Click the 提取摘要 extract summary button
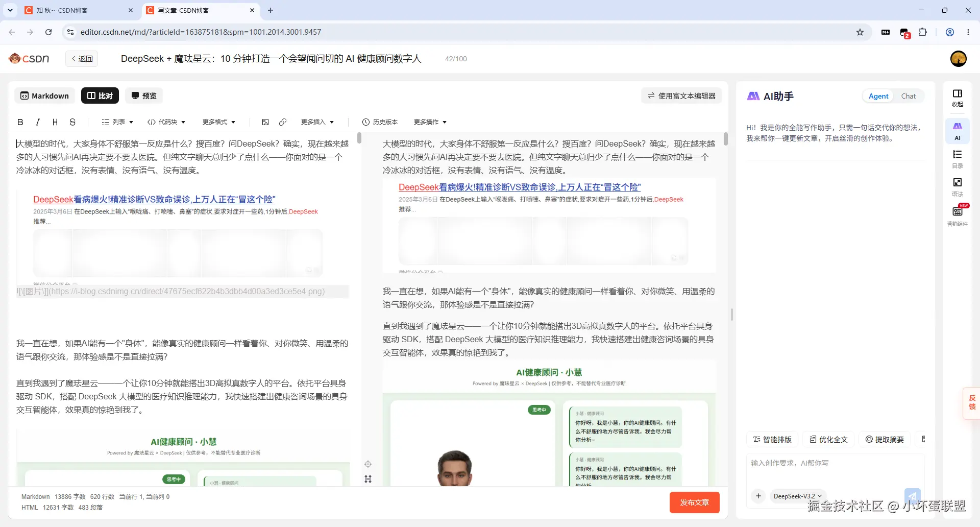The height and width of the screenshot is (527, 980). tap(885, 439)
